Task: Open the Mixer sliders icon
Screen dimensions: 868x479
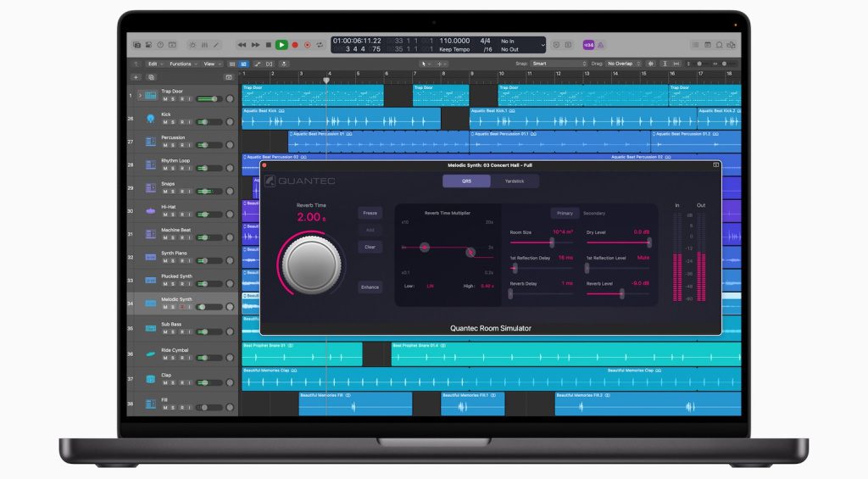Action: (x=204, y=45)
